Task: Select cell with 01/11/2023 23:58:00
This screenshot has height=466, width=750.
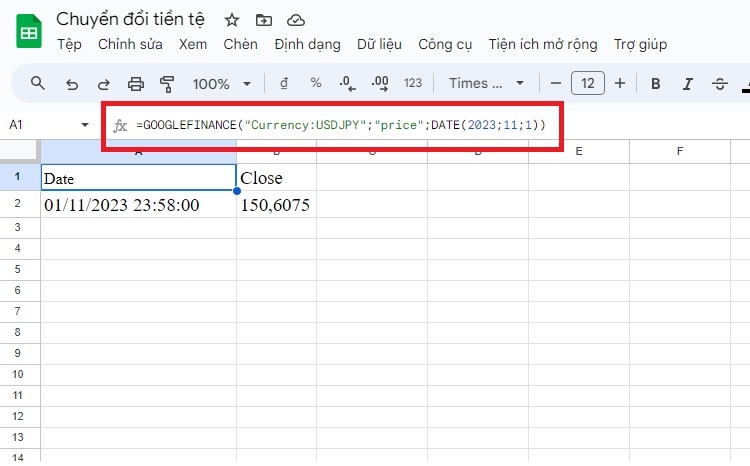Action: pyautogui.click(x=139, y=205)
